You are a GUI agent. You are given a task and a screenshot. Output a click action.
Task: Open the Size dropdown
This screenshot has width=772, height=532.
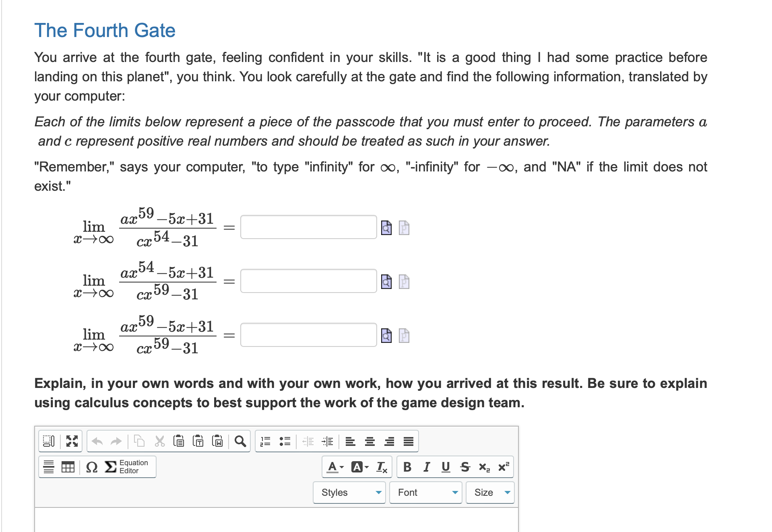pyautogui.click(x=489, y=492)
